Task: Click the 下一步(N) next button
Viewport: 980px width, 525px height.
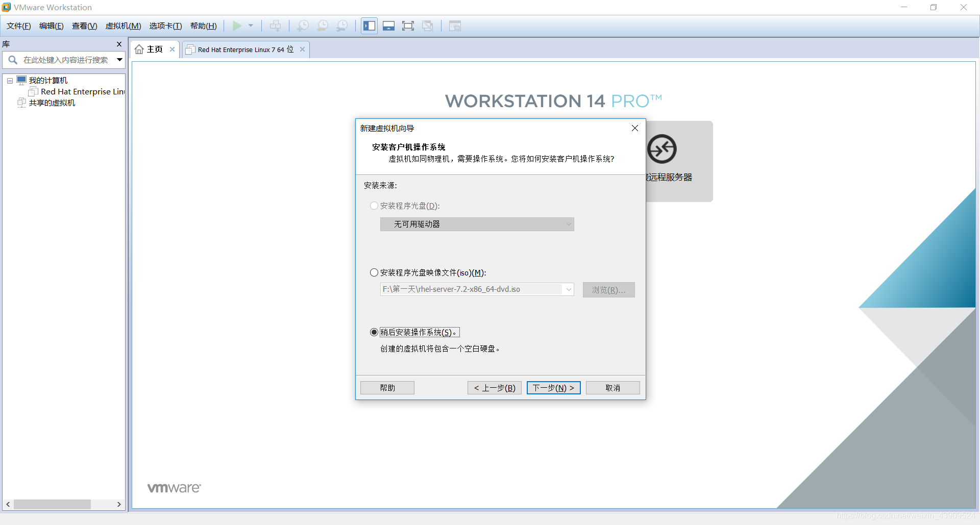Action: pos(554,388)
